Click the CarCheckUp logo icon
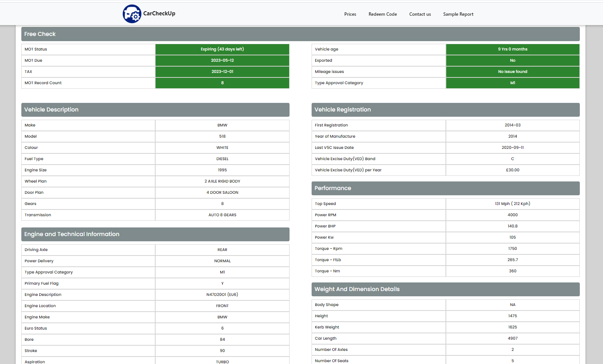 point(132,14)
